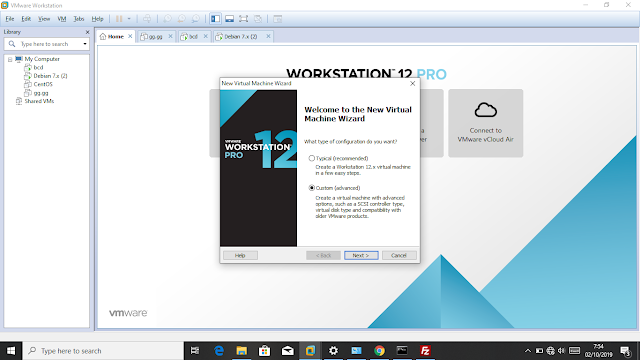The image size is (640, 360).
Task: Click the wizard Help button
Action: pyautogui.click(x=240, y=256)
